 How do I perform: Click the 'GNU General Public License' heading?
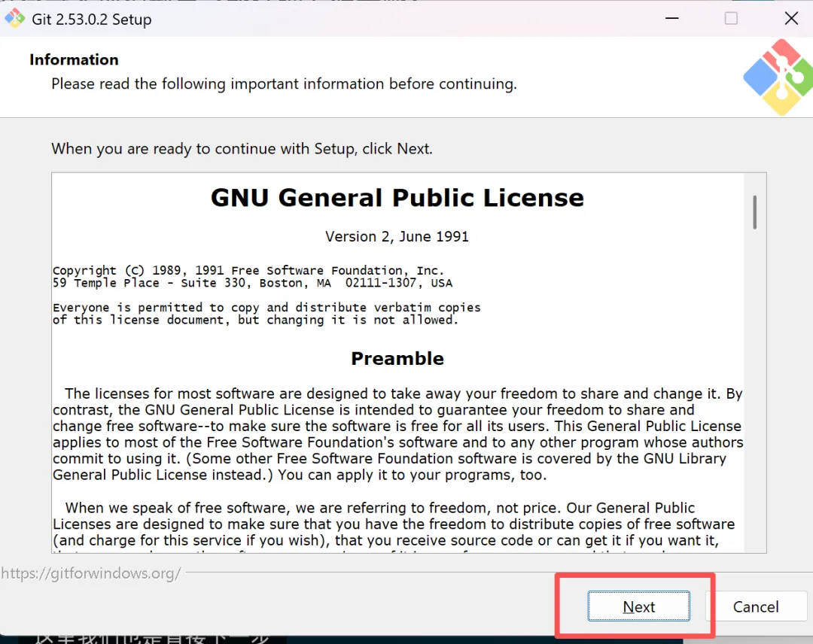(397, 197)
